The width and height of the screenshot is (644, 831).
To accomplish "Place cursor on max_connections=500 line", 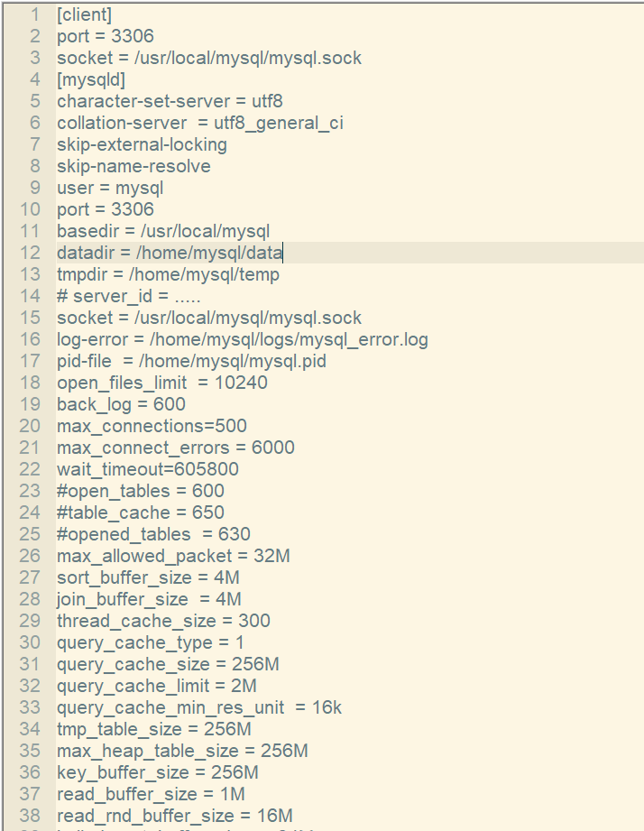I will [152, 426].
